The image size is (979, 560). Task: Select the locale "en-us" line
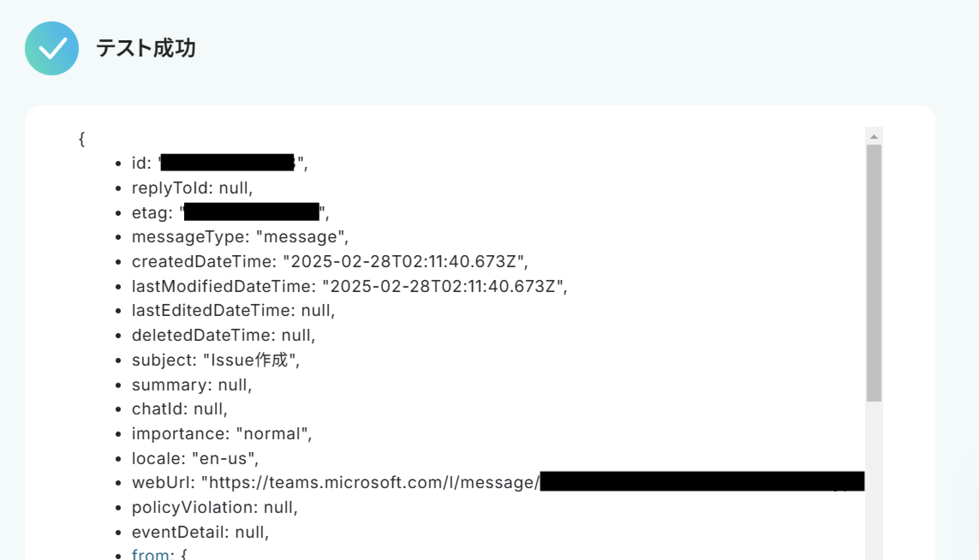coord(195,459)
